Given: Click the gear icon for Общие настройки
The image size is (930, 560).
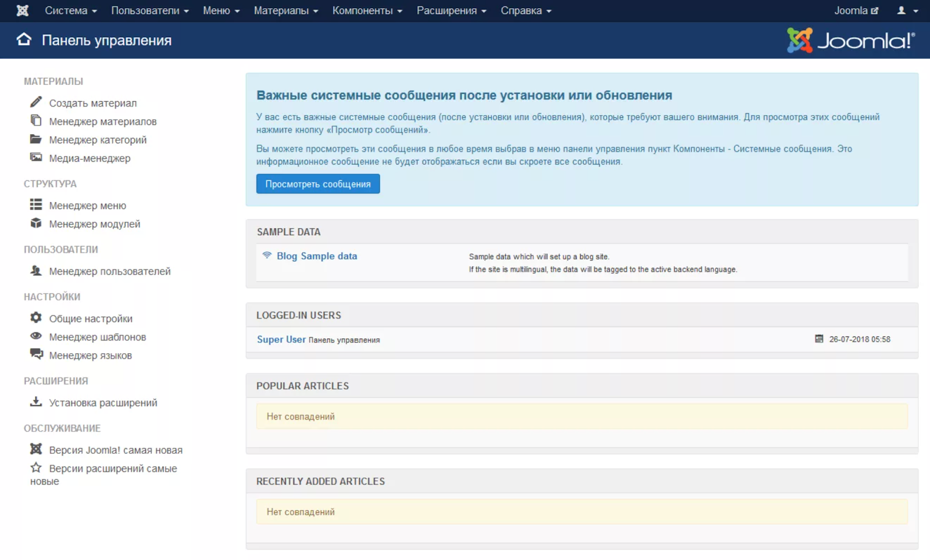Looking at the screenshot, I should (36, 318).
